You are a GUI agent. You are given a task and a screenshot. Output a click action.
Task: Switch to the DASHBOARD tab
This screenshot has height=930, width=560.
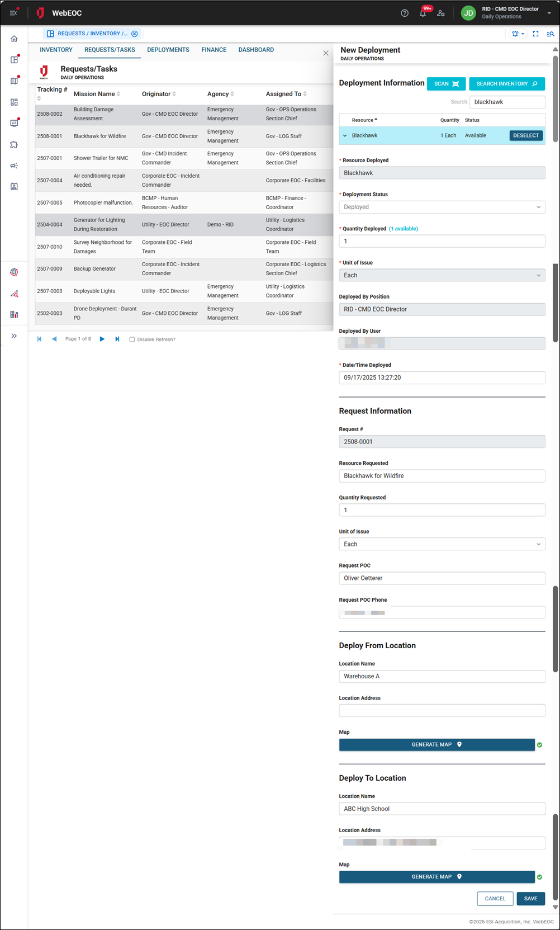(256, 50)
